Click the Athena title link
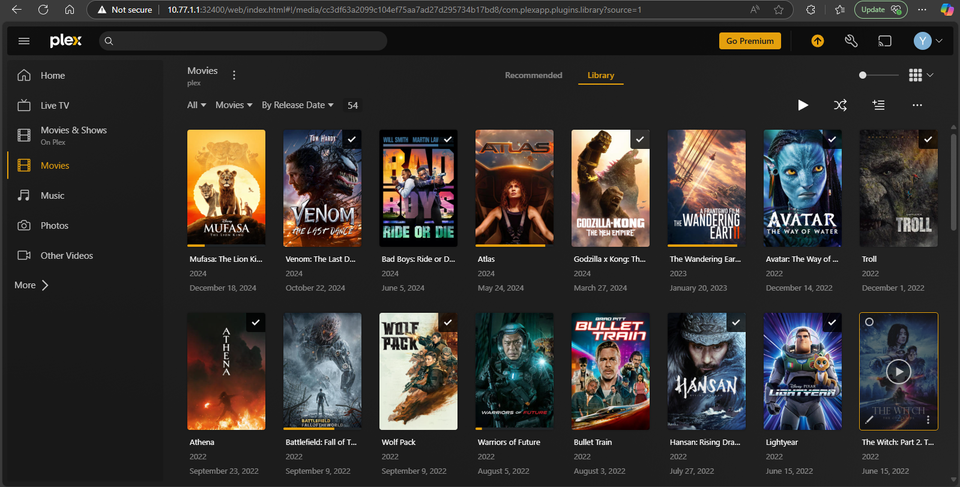The width and height of the screenshot is (960, 487). (x=202, y=442)
